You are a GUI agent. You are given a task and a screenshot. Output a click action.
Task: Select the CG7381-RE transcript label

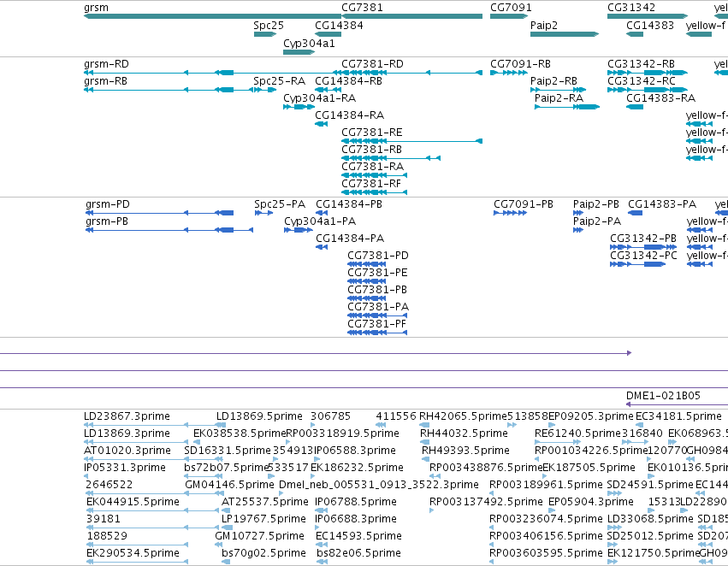point(372,133)
